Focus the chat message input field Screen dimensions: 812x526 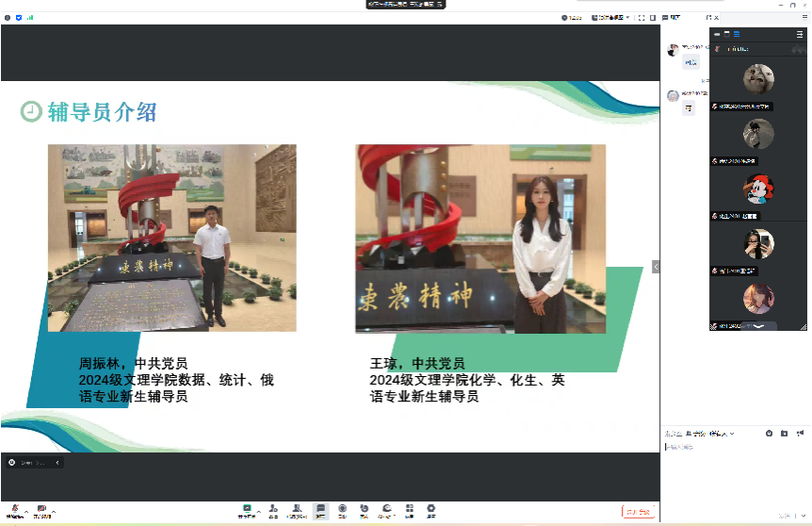(x=736, y=474)
